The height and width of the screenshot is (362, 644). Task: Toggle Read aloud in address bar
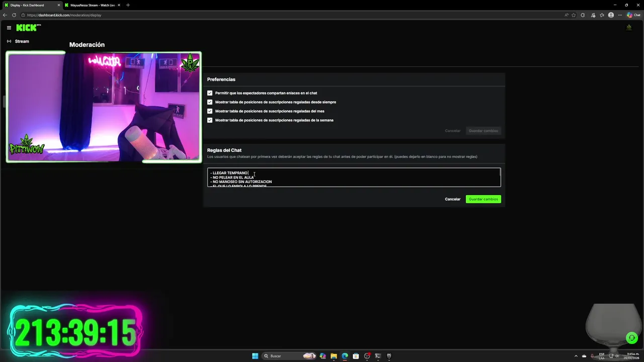click(567, 15)
